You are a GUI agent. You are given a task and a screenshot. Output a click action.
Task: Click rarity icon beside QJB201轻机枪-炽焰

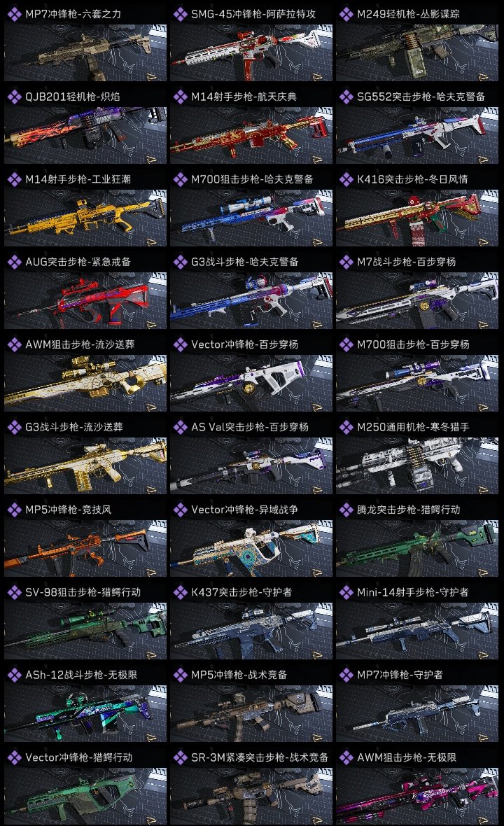pos(14,97)
